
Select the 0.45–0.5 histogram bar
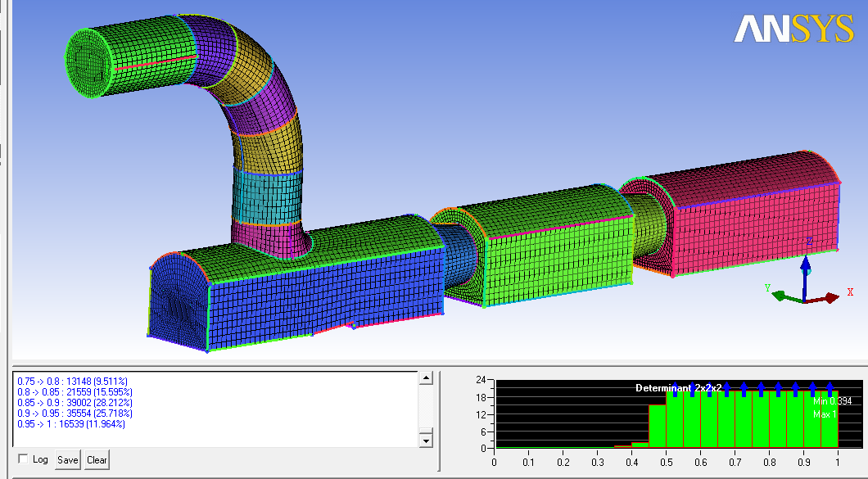(x=657, y=427)
